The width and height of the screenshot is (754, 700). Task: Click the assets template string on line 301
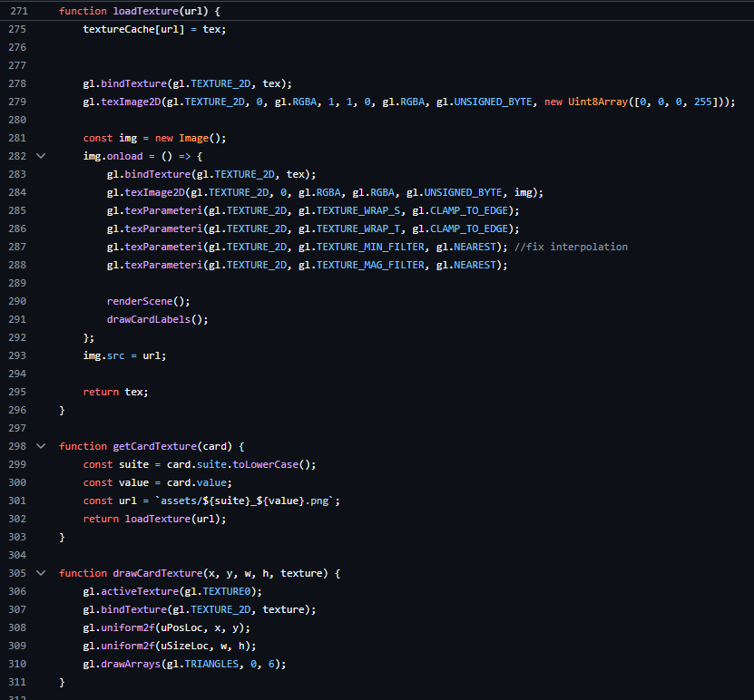point(245,501)
